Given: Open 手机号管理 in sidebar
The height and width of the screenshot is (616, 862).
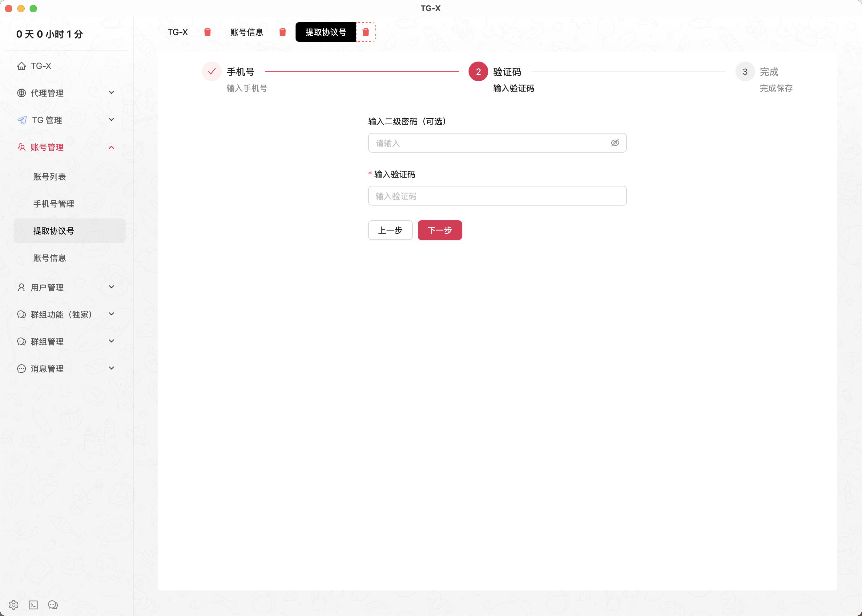Looking at the screenshot, I should [54, 204].
